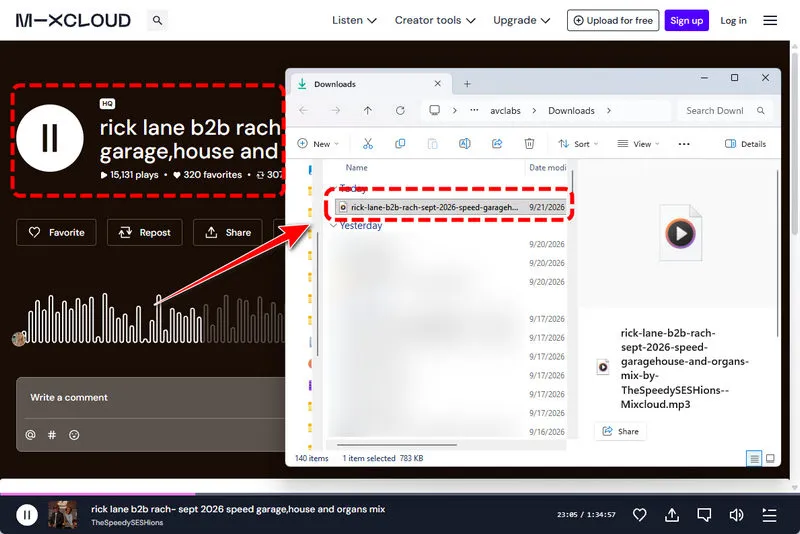Click the media file preview thumbnail
This screenshot has width=800, height=534.
pos(680,233)
